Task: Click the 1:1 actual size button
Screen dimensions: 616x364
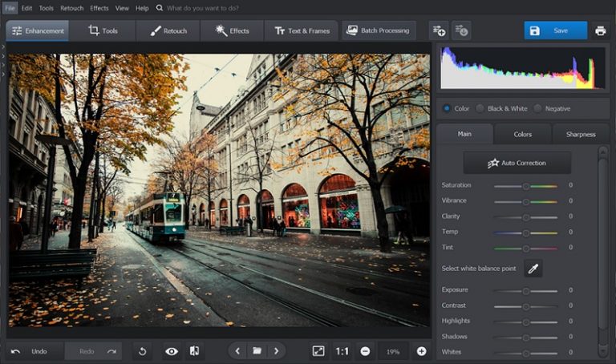Action: (x=342, y=351)
